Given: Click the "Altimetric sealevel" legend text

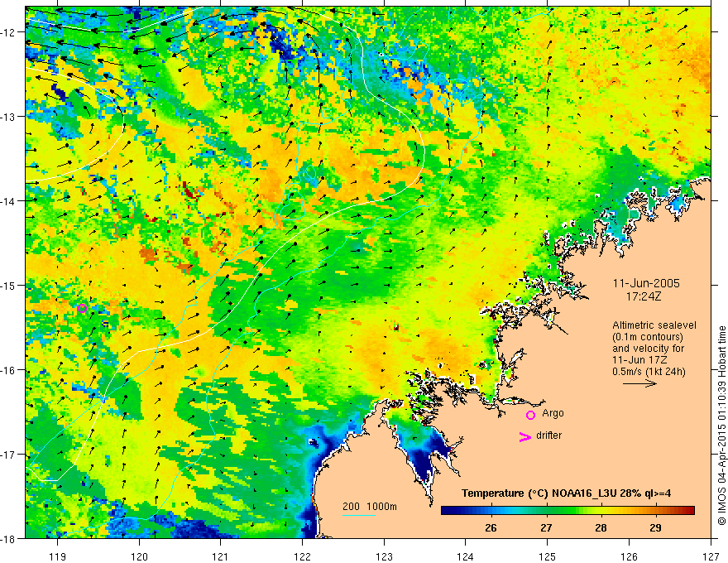Looking at the screenshot, I should point(654,325).
